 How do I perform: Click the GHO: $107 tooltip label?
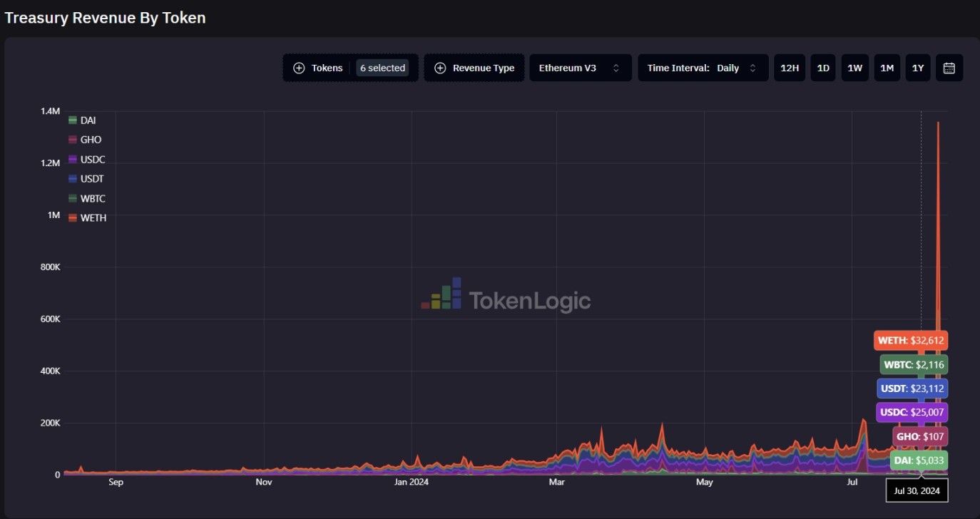point(920,436)
